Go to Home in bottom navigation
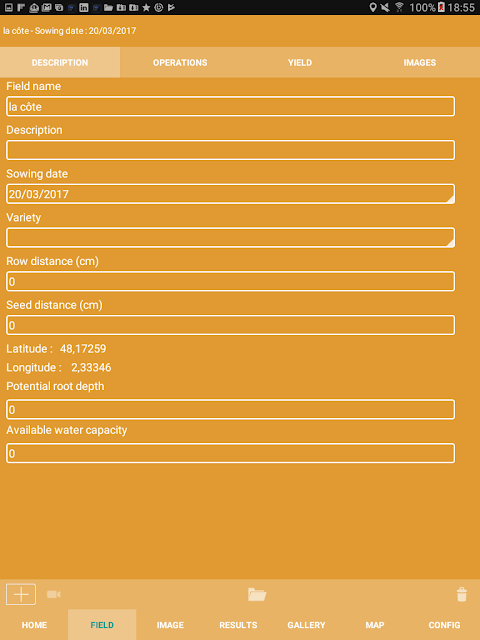 tap(34, 625)
